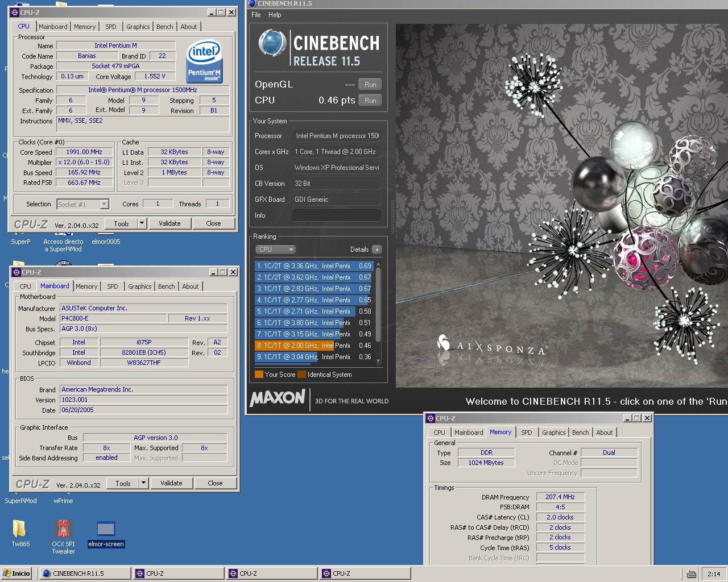This screenshot has height=582, width=728.
Task: Switch to CPU tab in Mainboard CPU-Z window
Action: pos(26,286)
